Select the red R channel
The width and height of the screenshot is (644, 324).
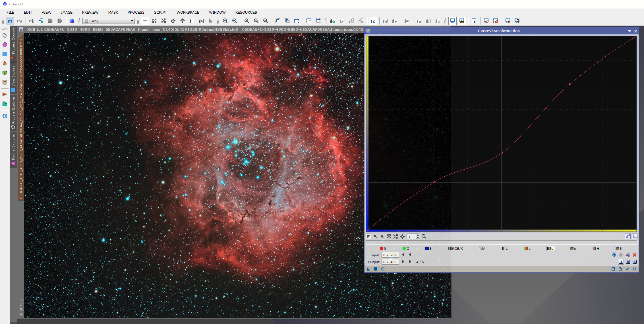(x=383, y=248)
